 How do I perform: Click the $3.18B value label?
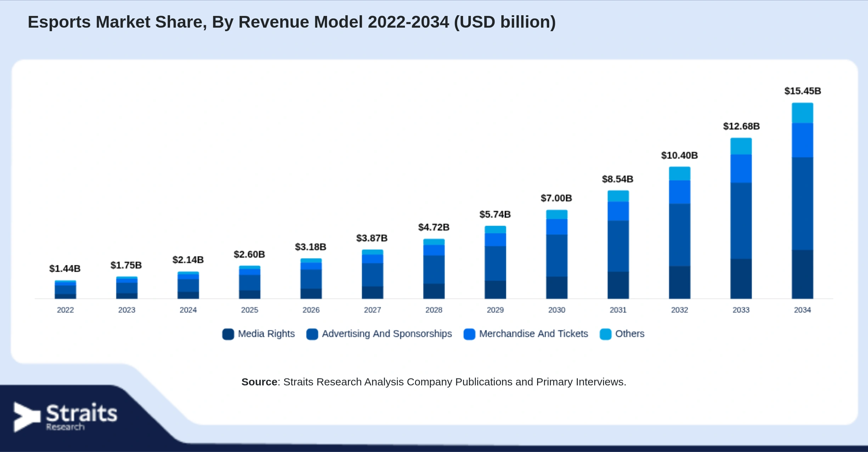(x=311, y=247)
